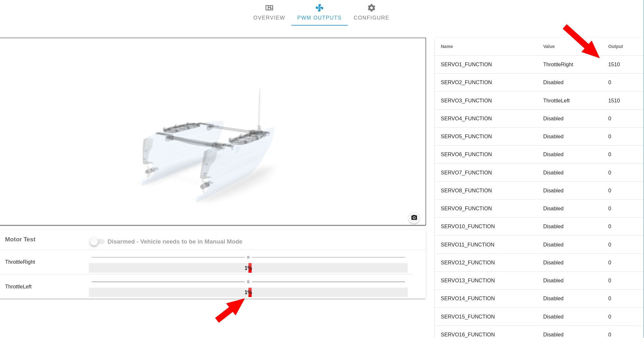
Task: Click the 3D boat model view
Action: click(213, 132)
